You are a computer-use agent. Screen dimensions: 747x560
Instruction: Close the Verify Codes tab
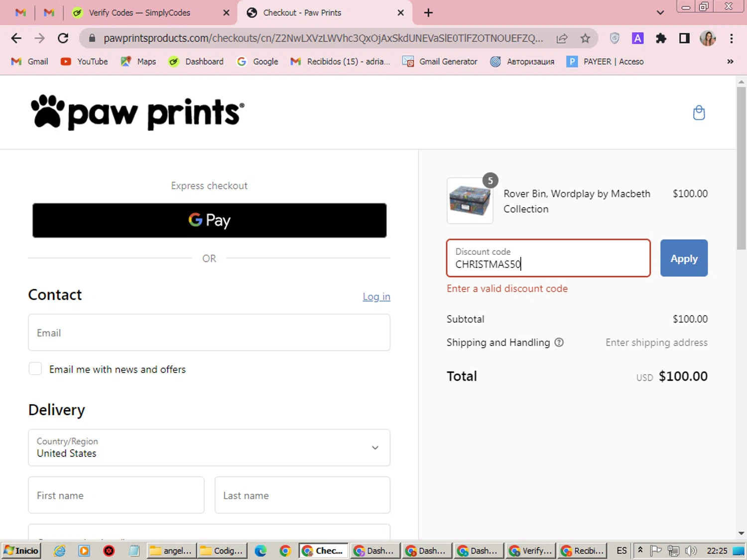[226, 12]
